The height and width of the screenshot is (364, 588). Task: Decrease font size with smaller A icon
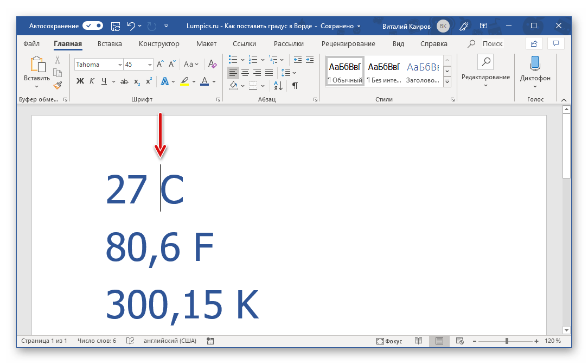point(172,64)
